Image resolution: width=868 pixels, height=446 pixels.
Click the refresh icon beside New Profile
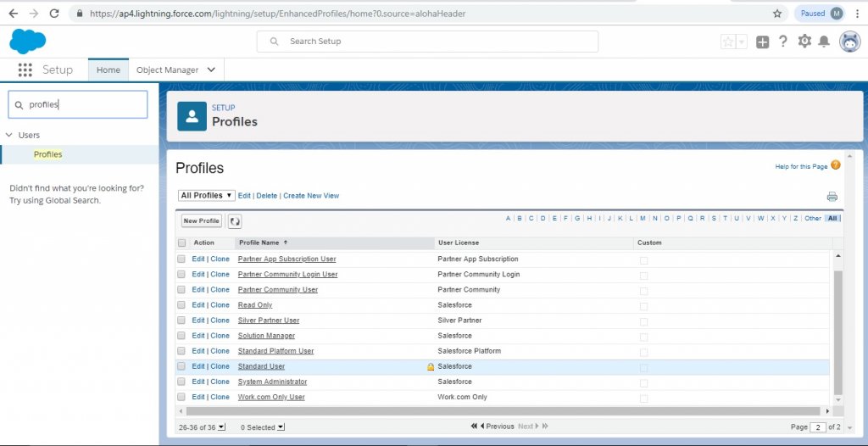[235, 221]
